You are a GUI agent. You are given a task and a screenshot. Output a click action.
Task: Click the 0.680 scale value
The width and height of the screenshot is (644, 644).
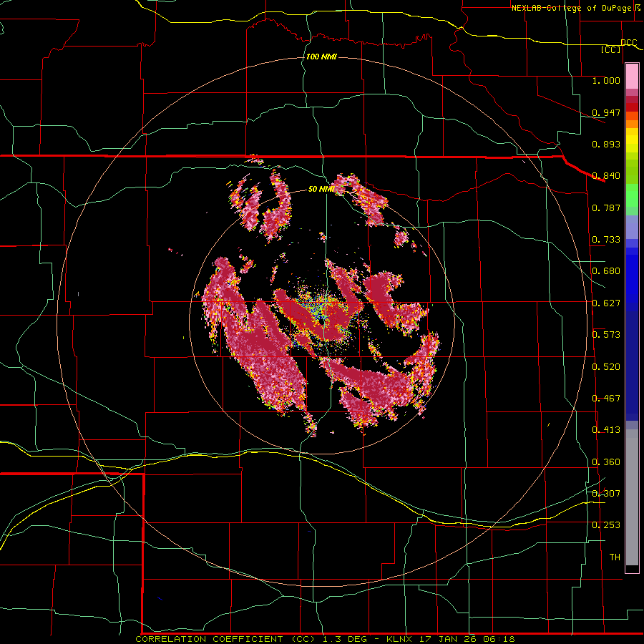(606, 270)
